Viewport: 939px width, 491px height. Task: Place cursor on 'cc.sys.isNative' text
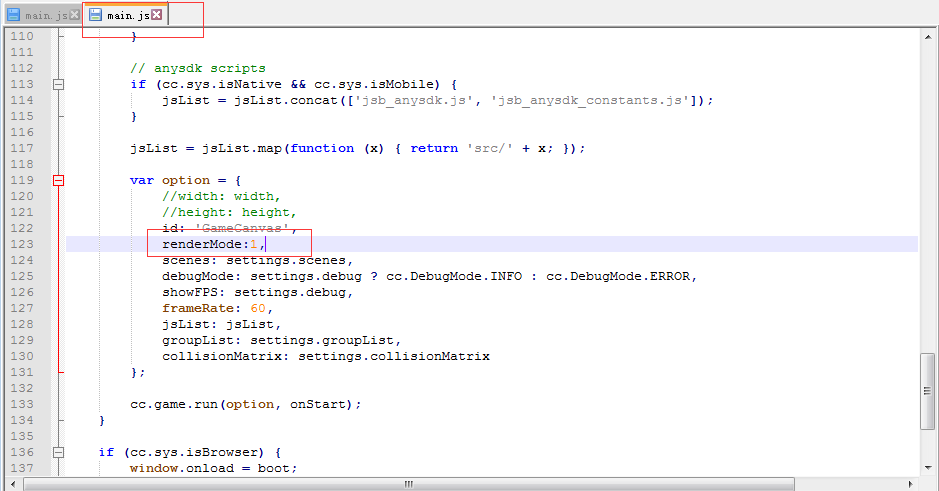(x=222, y=84)
